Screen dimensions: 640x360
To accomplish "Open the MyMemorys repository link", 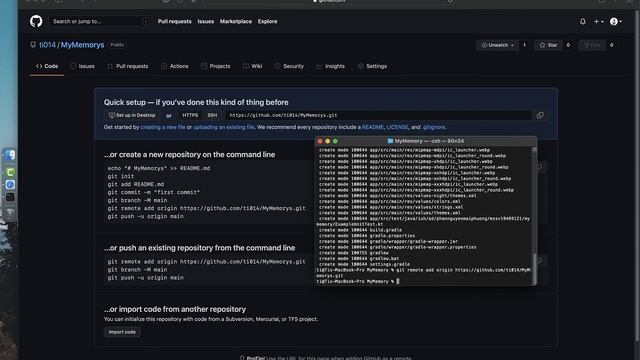I will coord(82,45).
